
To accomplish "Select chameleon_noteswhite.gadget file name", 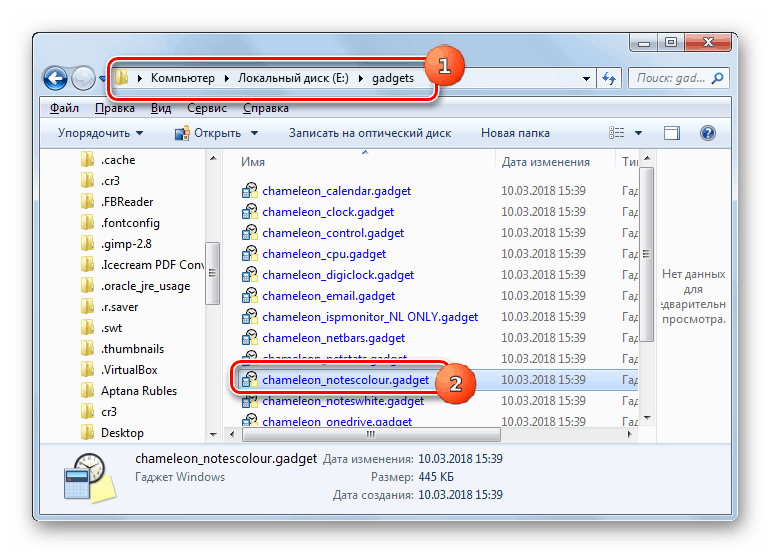I will coord(343,401).
